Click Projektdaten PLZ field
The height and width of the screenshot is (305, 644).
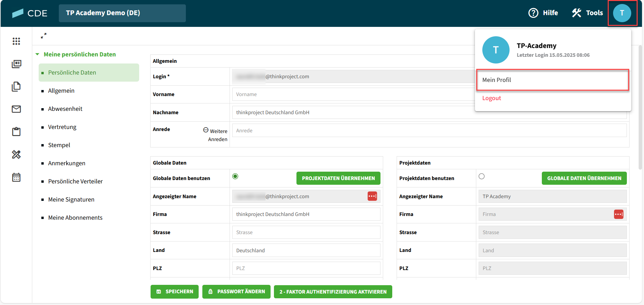(553, 268)
